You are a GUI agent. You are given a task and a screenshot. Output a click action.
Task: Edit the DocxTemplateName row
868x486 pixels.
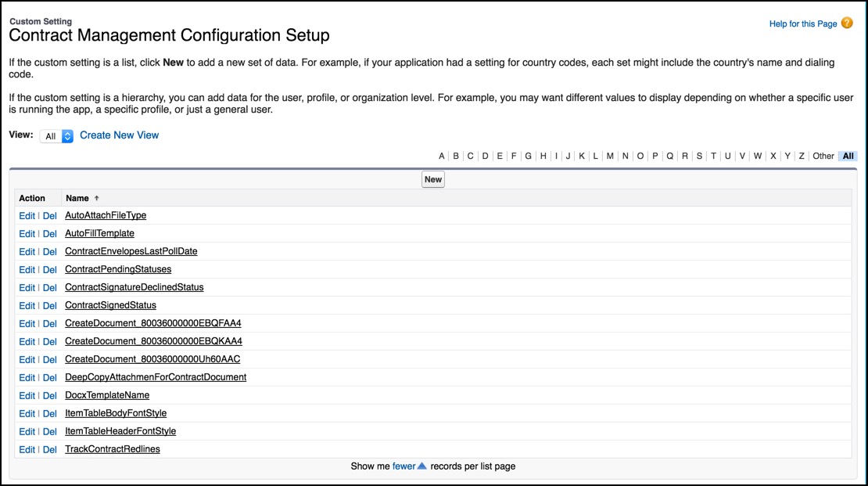click(x=27, y=396)
